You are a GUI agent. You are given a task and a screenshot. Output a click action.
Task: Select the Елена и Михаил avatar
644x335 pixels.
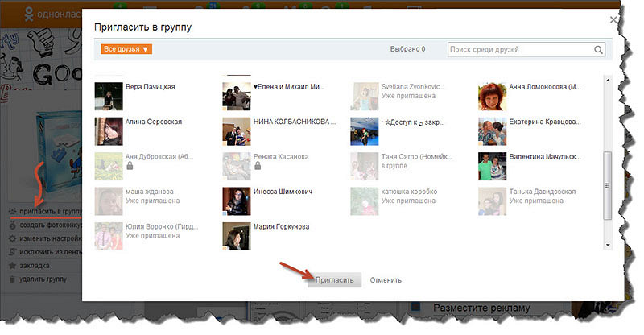[x=237, y=96]
